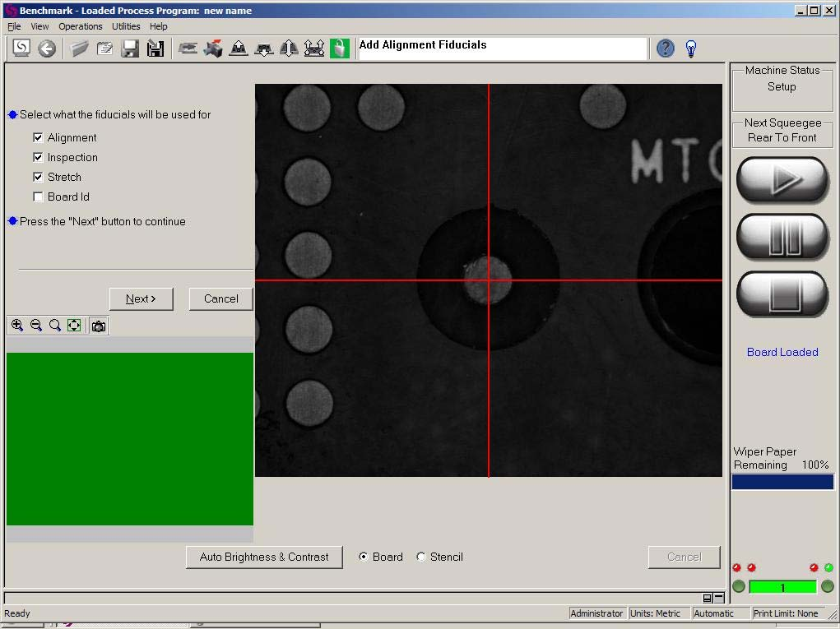Viewport: 840px width, 629px height.
Task: Click the back arrow toolbar icon
Action: click(x=47, y=49)
